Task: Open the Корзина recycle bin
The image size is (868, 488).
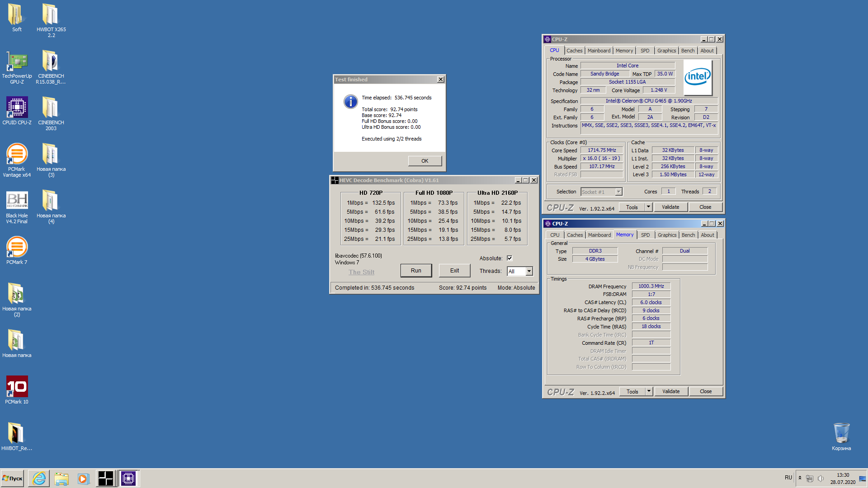Action: (x=841, y=436)
